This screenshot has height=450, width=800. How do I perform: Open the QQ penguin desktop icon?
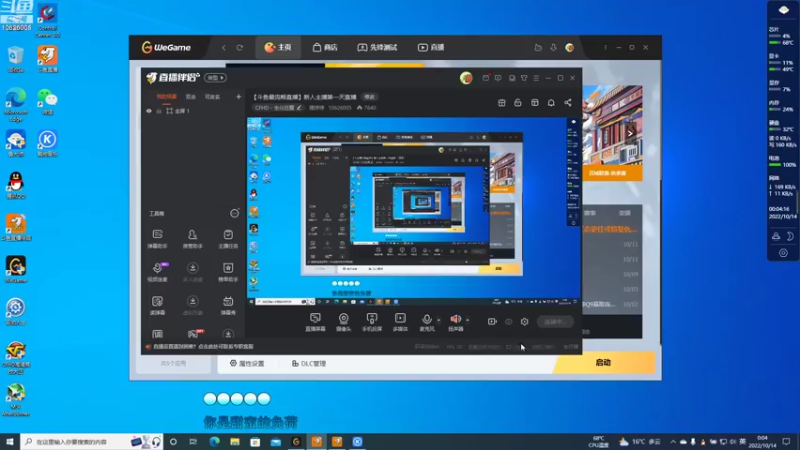16,185
